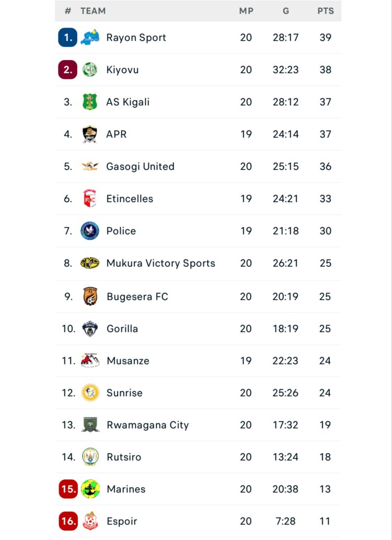Click the TEAM column header
The height and width of the screenshot is (540, 392).
93,11
